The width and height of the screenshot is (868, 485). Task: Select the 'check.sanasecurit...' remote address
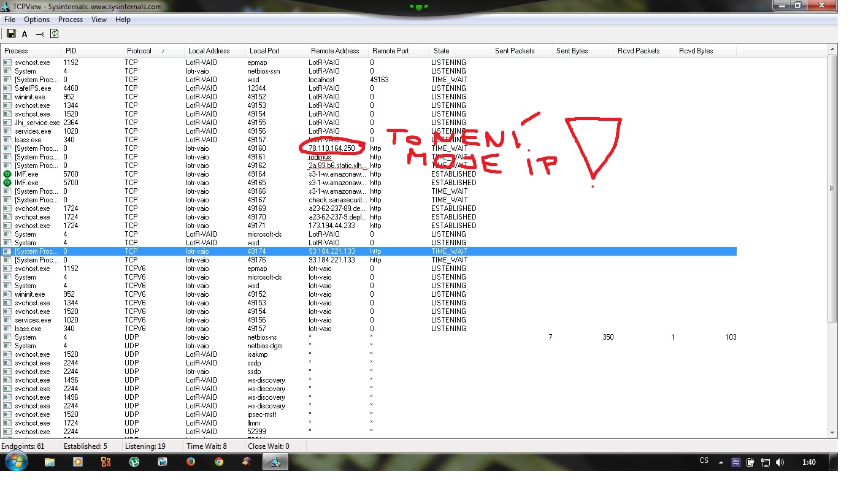(337, 200)
